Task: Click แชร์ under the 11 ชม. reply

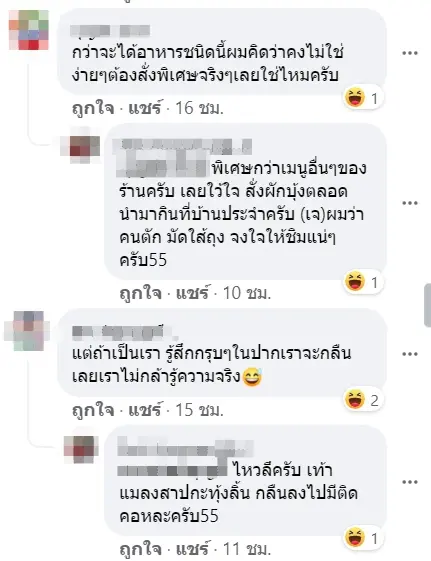Action: [192, 549]
